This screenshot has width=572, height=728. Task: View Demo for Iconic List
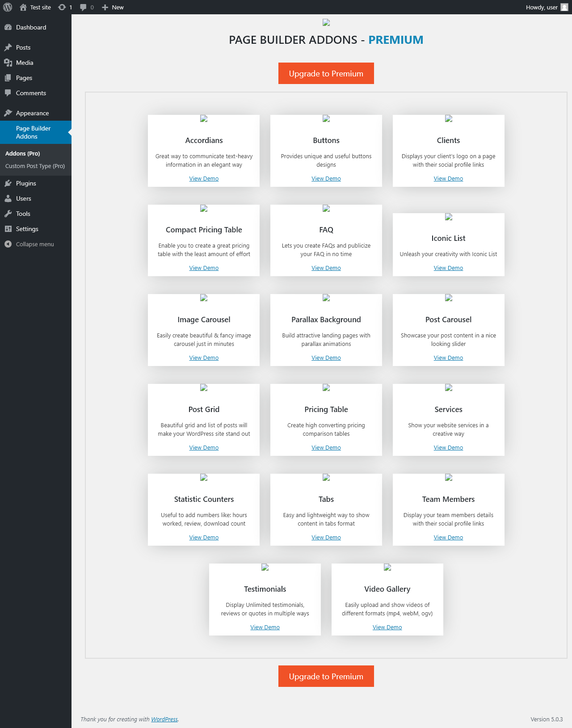click(448, 268)
